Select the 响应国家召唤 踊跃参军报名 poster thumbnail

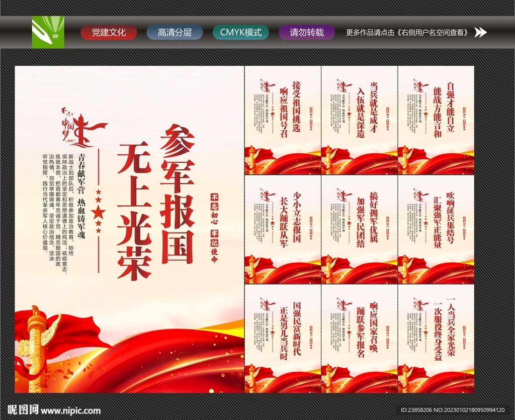[360, 339]
